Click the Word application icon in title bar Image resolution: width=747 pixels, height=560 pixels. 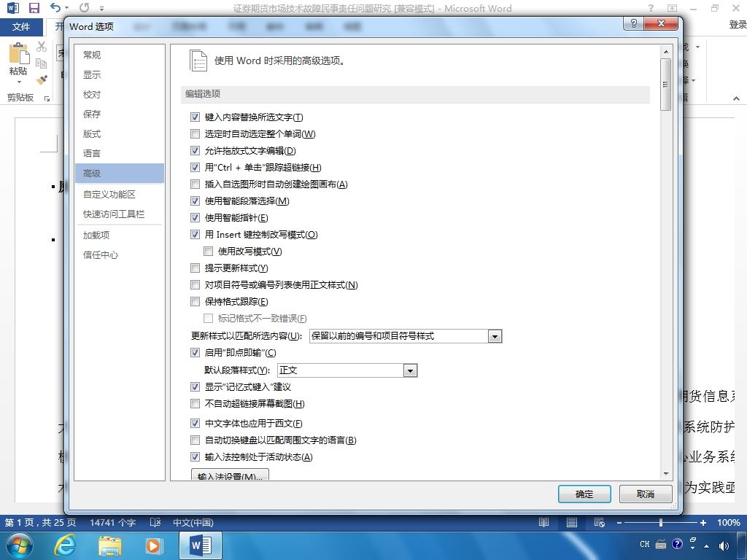13,7
